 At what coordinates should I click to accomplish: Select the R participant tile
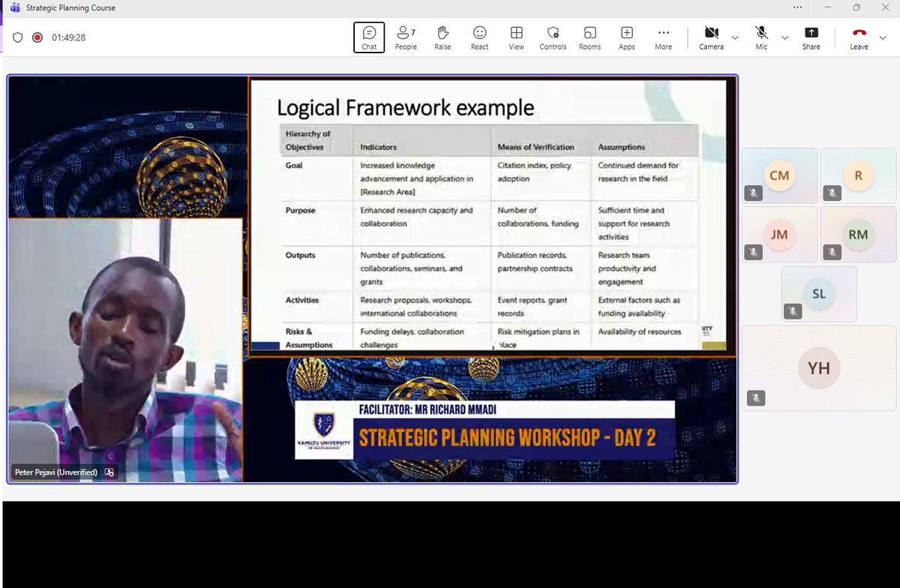click(x=858, y=175)
